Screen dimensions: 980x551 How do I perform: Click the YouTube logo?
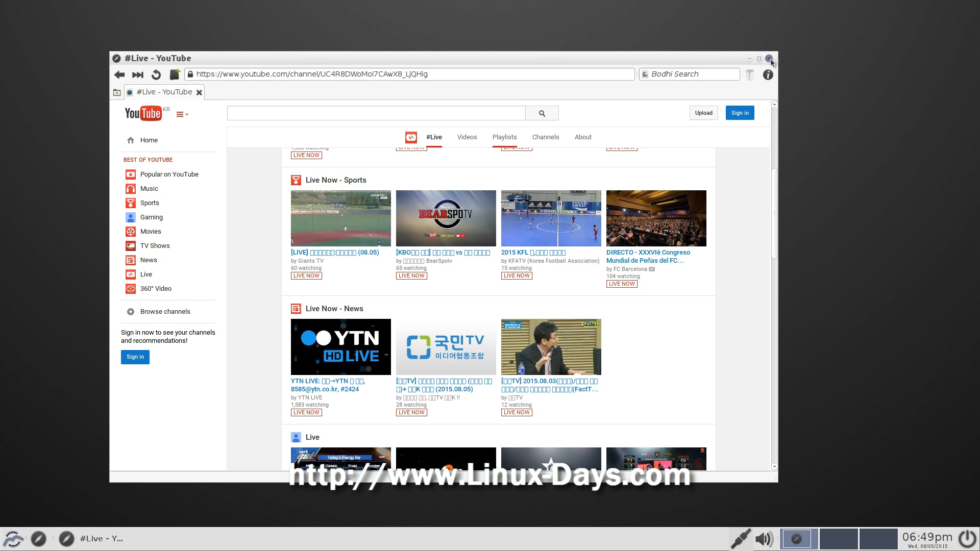click(x=143, y=113)
